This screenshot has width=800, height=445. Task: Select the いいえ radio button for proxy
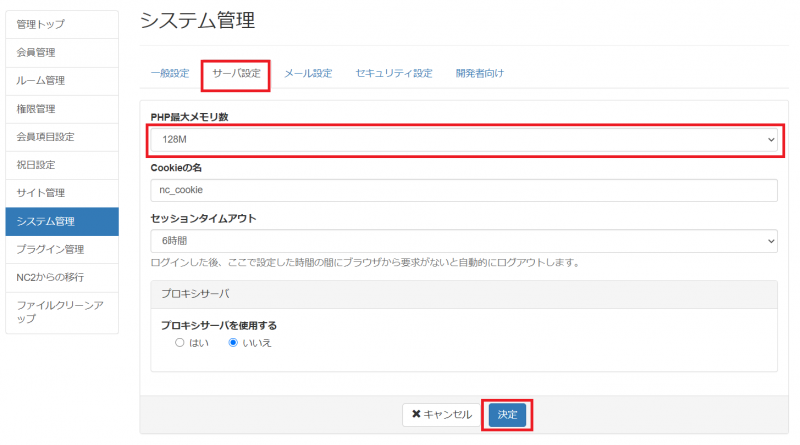click(x=234, y=342)
